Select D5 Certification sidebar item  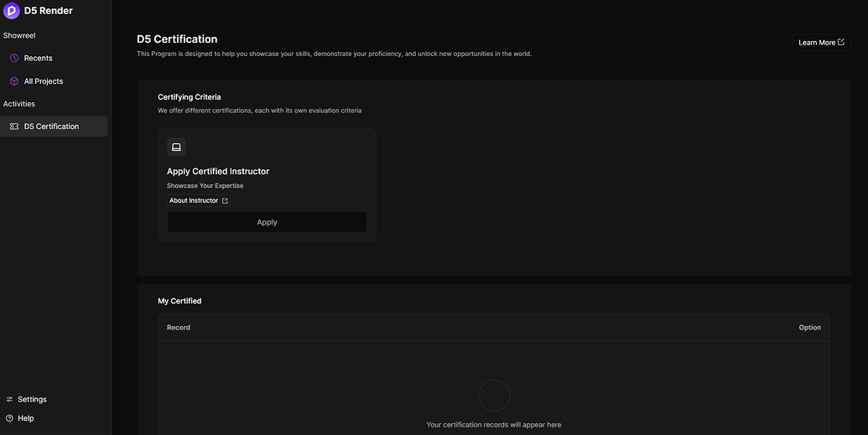[x=54, y=127]
